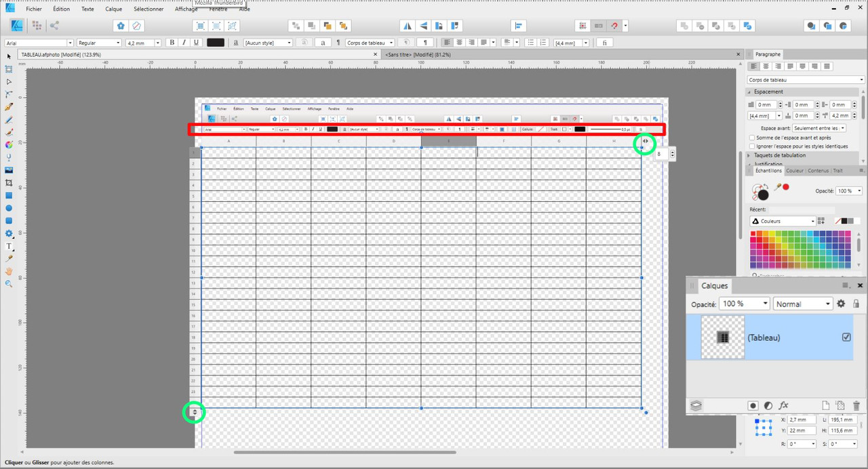Click the lock icon in Calques panel
This screenshot has width=868, height=469.
point(856,304)
